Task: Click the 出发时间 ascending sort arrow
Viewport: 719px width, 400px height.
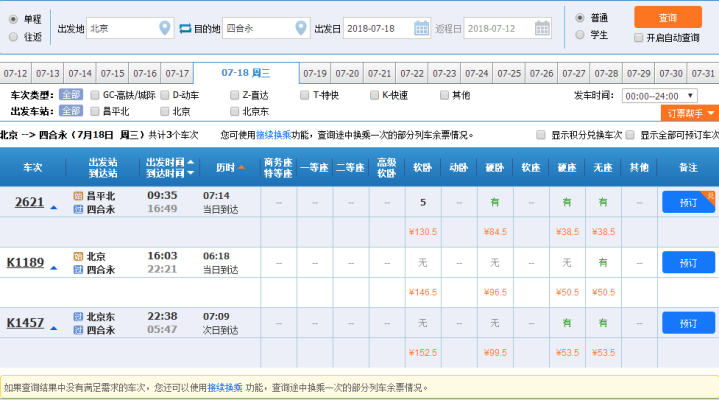Action: click(192, 161)
